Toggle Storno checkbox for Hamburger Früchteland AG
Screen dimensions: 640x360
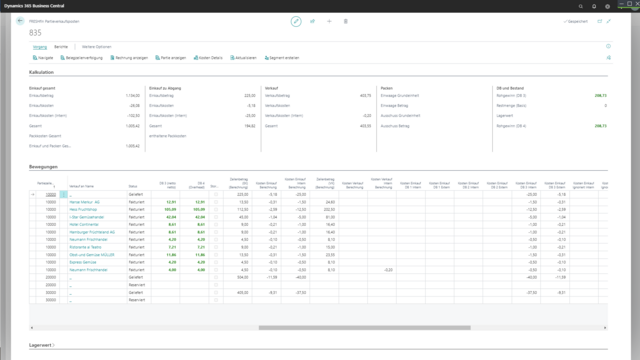click(216, 232)
